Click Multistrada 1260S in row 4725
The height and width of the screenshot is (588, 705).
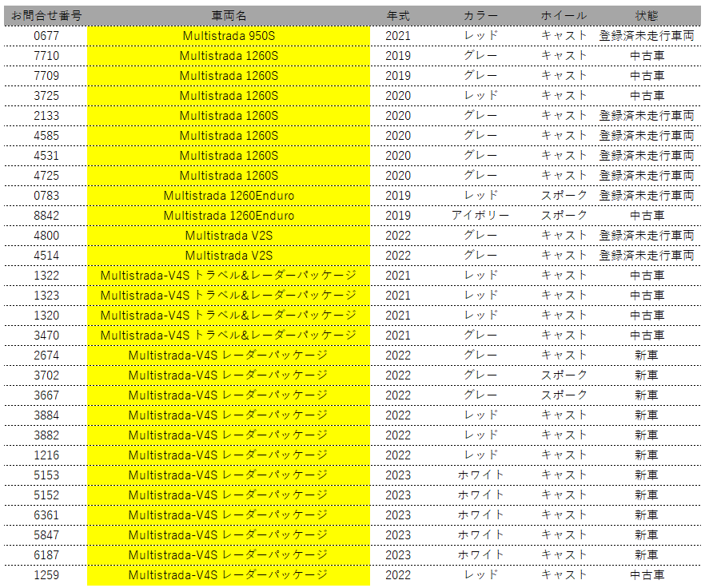[x=229, y=176]
